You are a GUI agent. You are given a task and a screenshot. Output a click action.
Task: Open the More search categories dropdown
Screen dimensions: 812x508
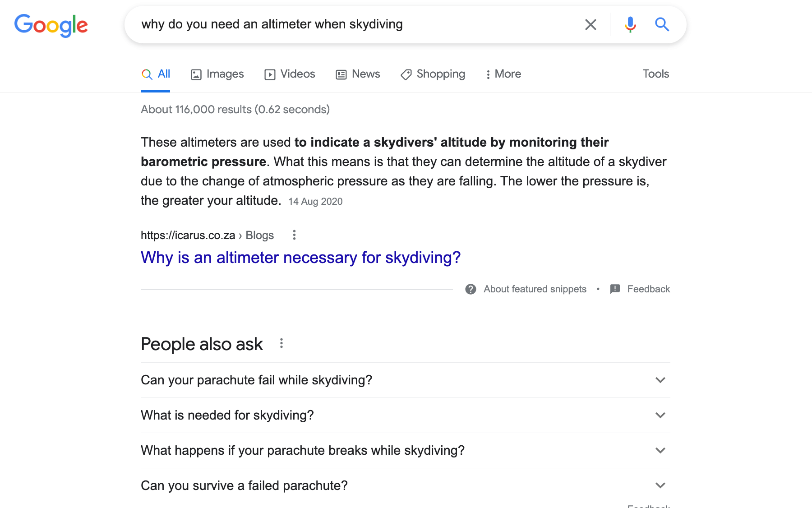503,74
